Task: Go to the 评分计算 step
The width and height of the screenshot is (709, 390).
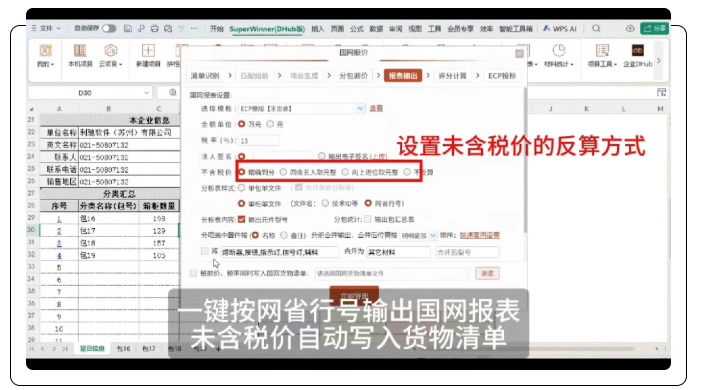Action: coord(452,75)
